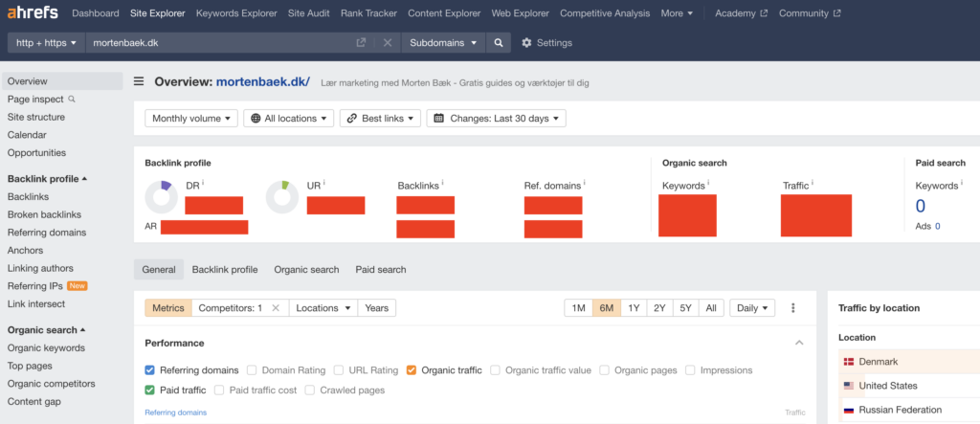Toggle Paid traffic checkbox
This screenshot has width=980, height=424.
pos(150,391)
